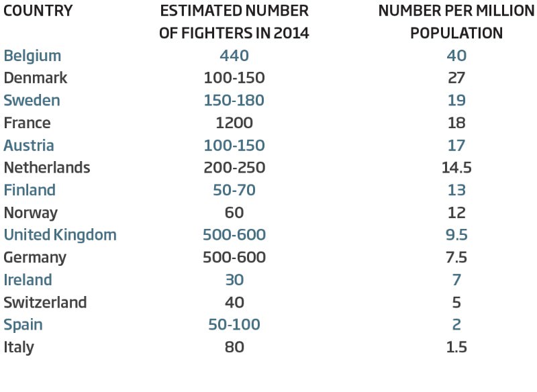Click the Austria country name

click(29, 145)
